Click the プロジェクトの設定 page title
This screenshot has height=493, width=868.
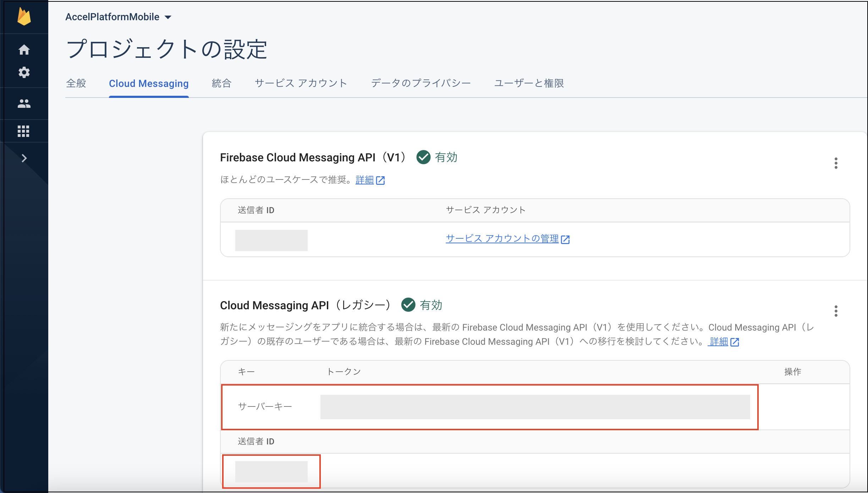(167, 49)
